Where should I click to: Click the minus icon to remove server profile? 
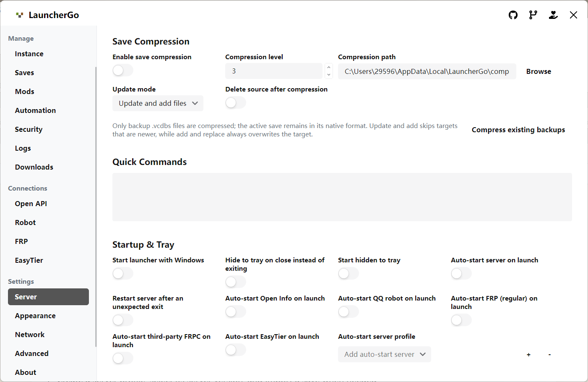[x=549, y=355]
